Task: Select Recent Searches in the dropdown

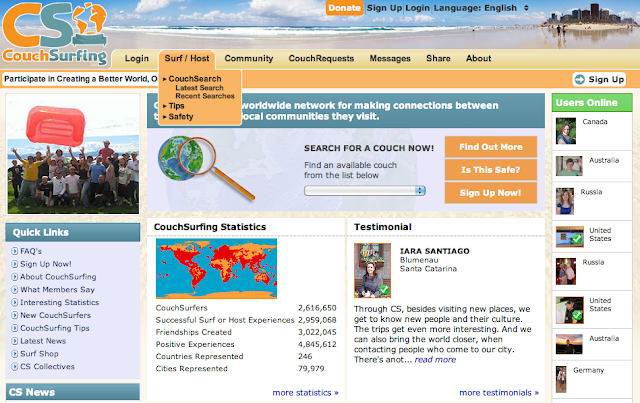Action: tap(205, 96)
